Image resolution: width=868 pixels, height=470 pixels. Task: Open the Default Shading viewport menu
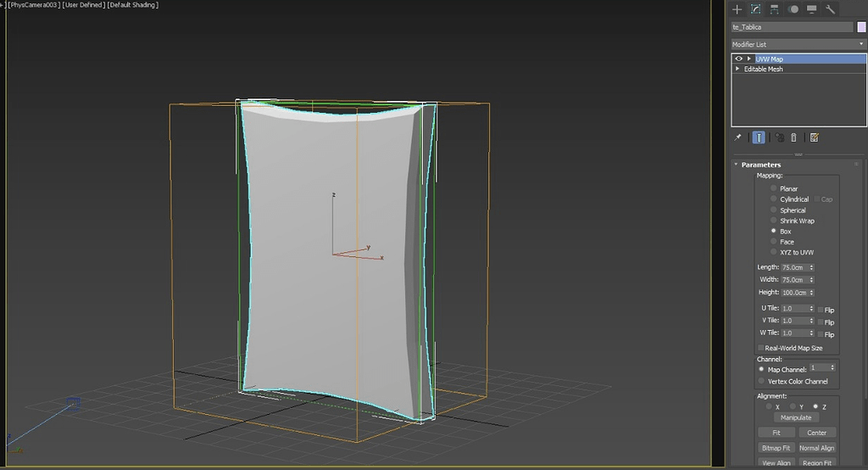[132, 5]
